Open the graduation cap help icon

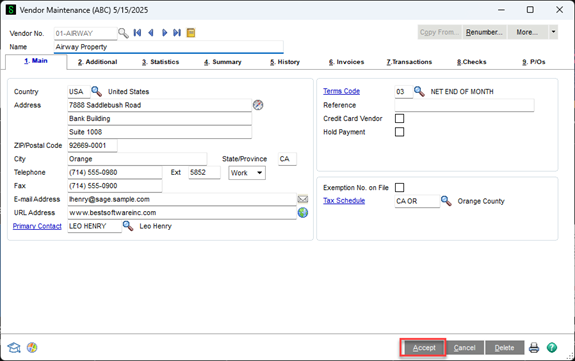14,347
